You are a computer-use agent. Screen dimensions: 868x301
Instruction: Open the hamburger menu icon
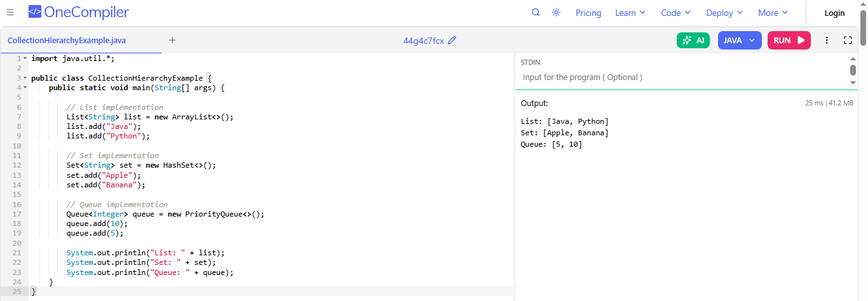(x=10, y=13)
